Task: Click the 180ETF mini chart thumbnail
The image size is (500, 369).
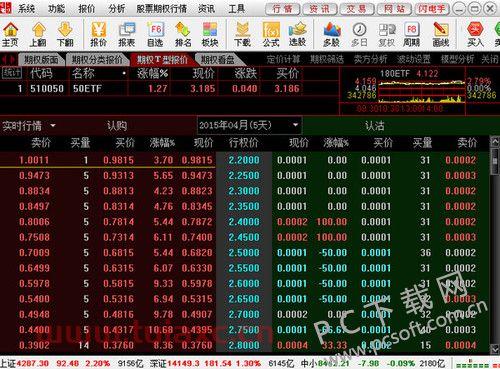Action: click(422, 90)
